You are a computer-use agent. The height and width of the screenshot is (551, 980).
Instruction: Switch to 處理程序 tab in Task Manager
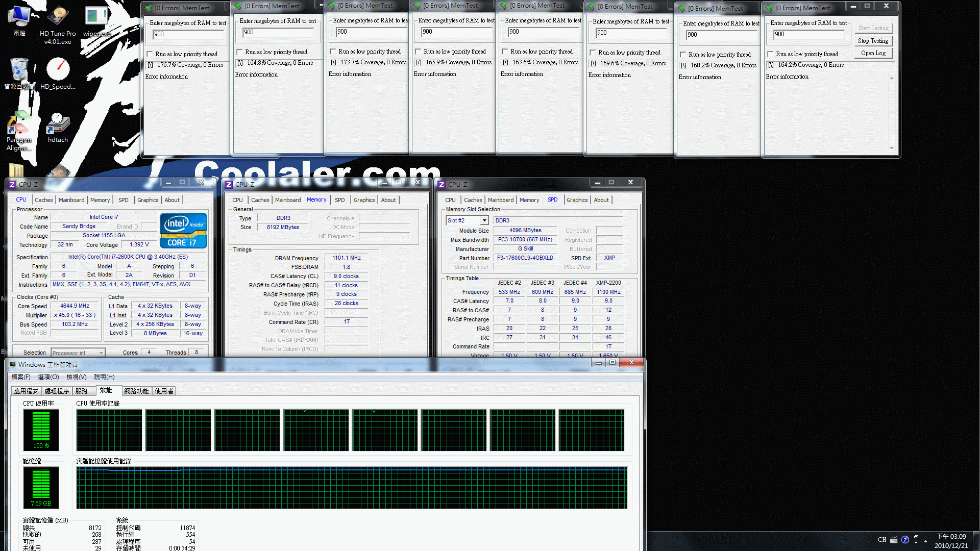(x=57, y=391)
